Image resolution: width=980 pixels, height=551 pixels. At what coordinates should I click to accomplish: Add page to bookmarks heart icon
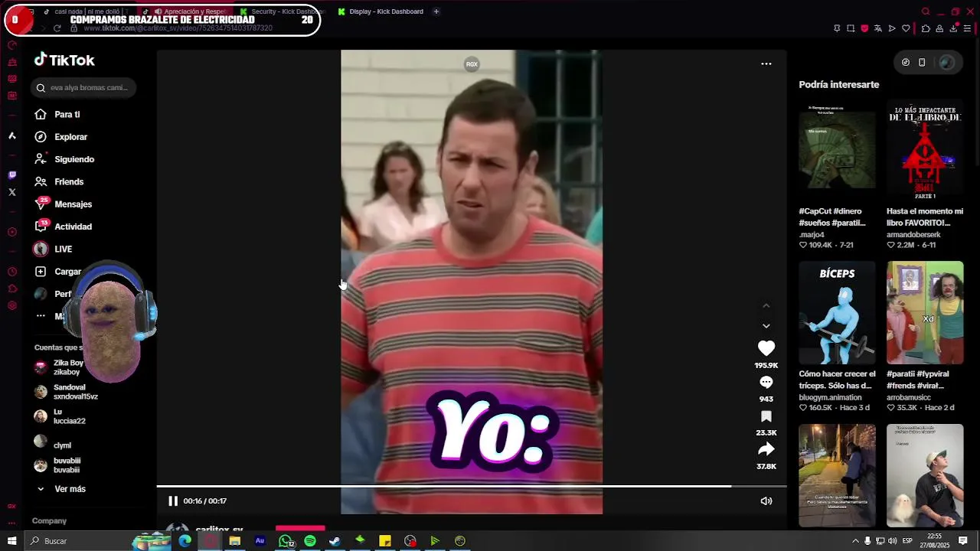(906, 28)
